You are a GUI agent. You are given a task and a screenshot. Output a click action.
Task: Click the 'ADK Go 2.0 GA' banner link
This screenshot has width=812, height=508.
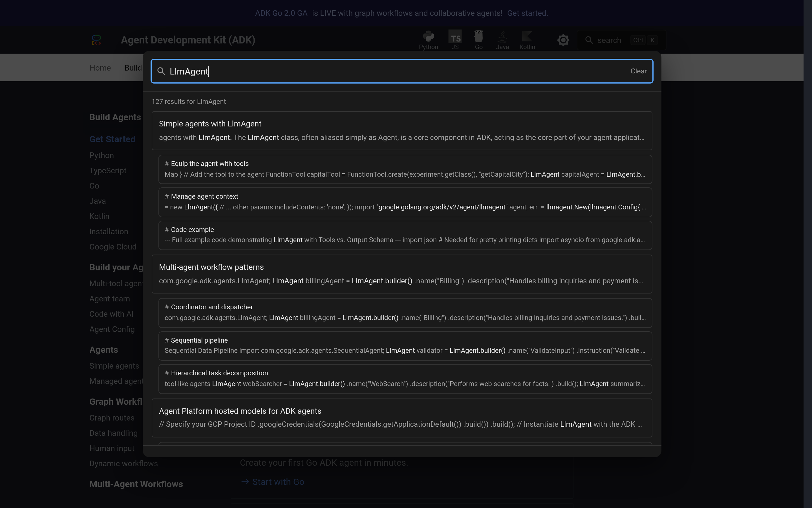pos(281,13)
